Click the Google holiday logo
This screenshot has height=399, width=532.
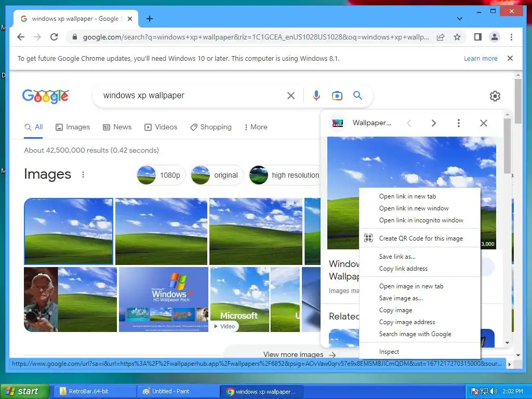[46, 96]
